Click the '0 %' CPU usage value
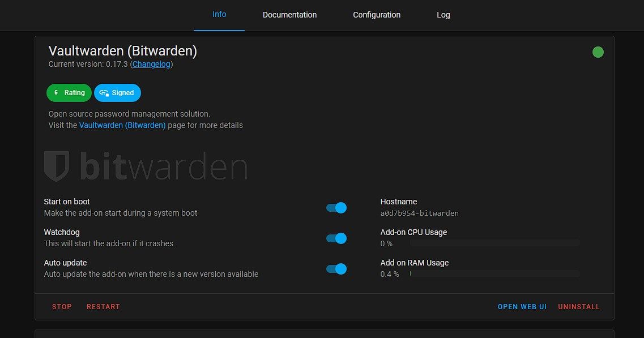 click(x=386, y=243)
